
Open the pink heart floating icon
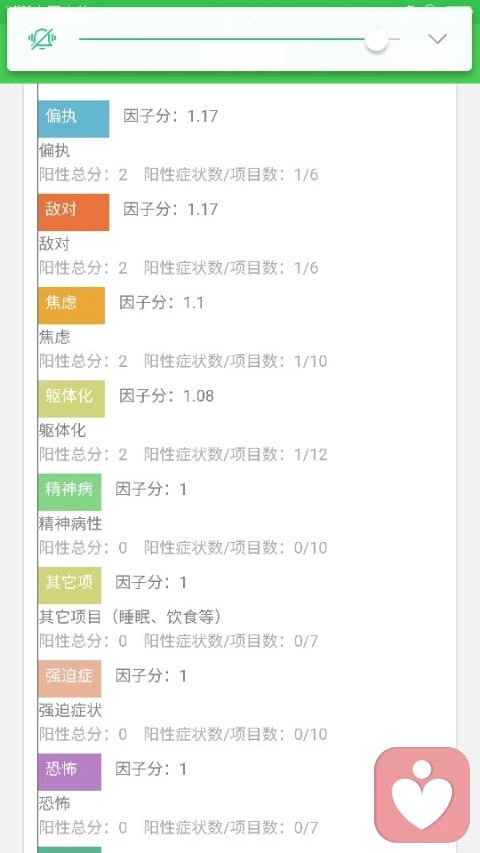click(x=422, y=794)
